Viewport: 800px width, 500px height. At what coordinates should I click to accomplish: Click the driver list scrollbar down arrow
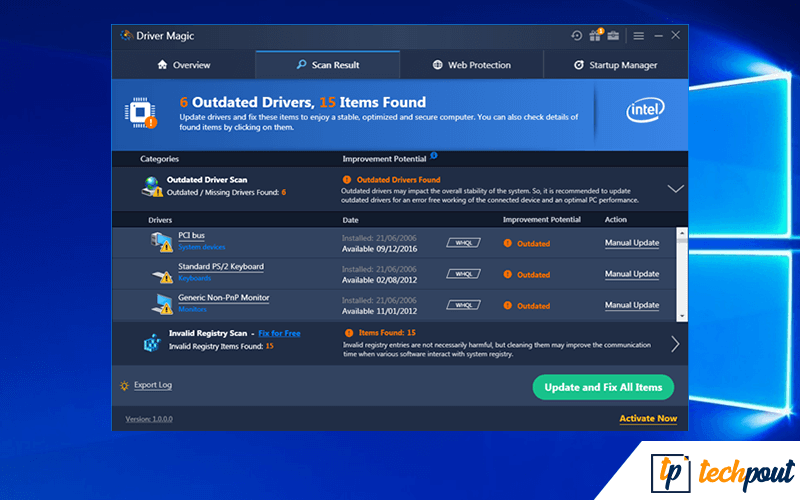[682, 316]
